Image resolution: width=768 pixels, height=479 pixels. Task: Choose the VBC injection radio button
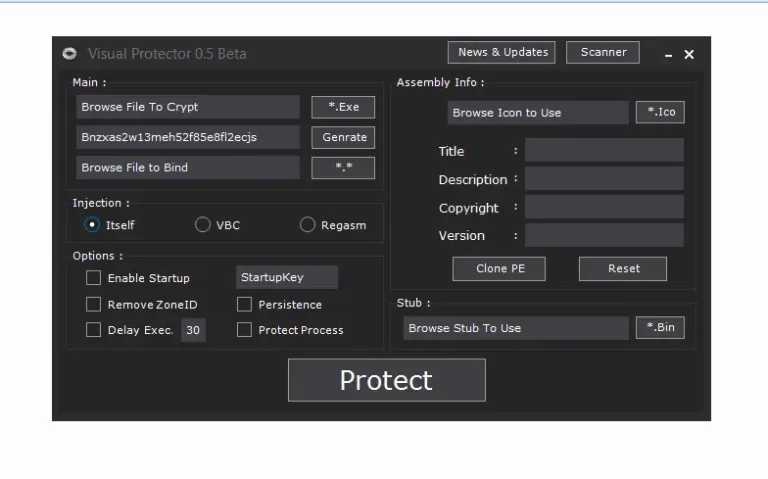[x=203, y=225]
